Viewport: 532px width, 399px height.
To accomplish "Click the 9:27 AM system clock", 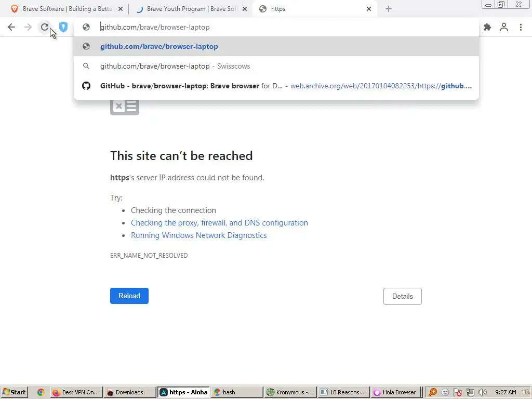I will (506, 392).
